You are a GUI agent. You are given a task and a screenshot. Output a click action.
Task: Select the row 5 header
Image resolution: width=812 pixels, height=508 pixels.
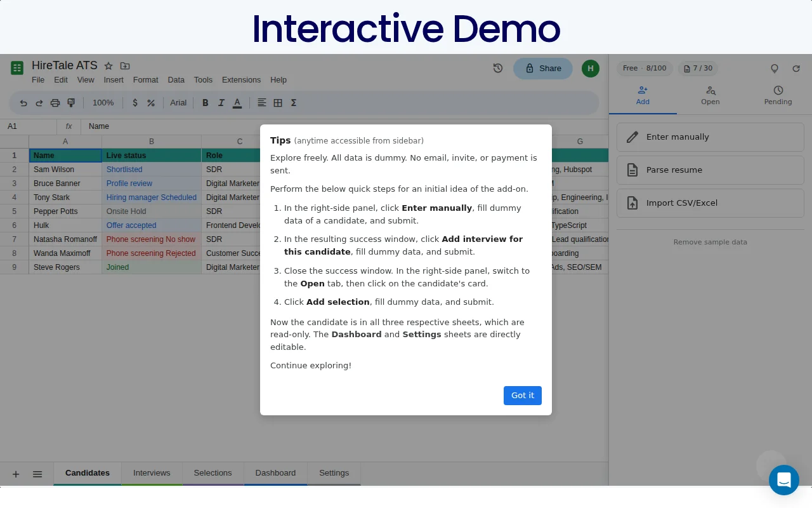14,211
